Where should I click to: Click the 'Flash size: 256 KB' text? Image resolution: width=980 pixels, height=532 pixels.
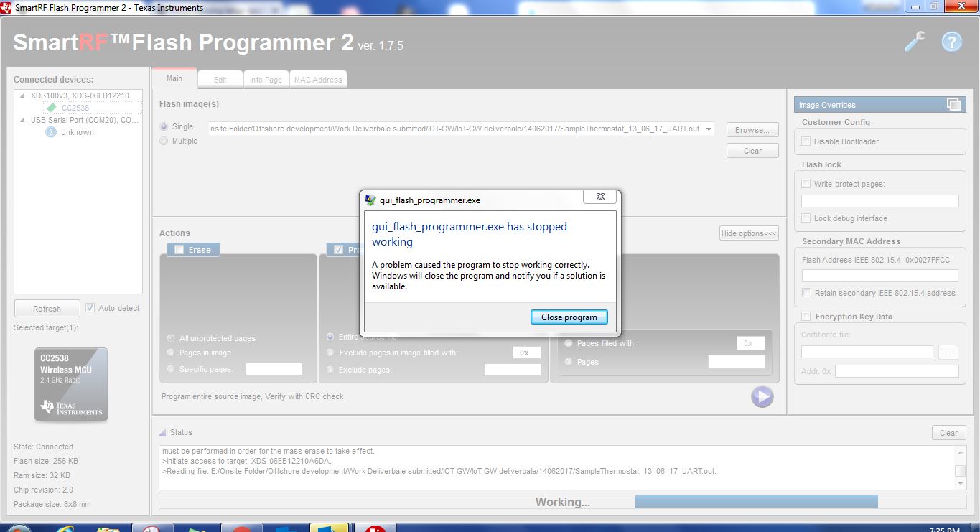[46, 461]
